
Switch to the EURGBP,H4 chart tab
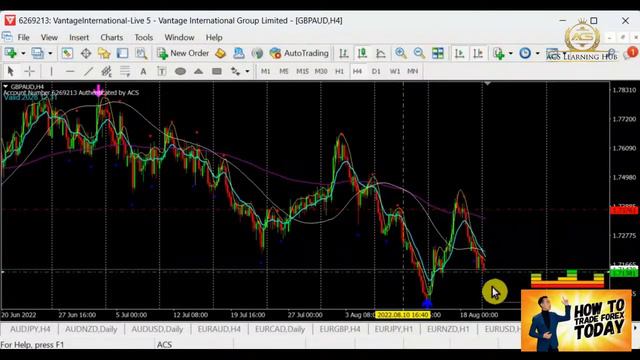click(x=340, y=329)
